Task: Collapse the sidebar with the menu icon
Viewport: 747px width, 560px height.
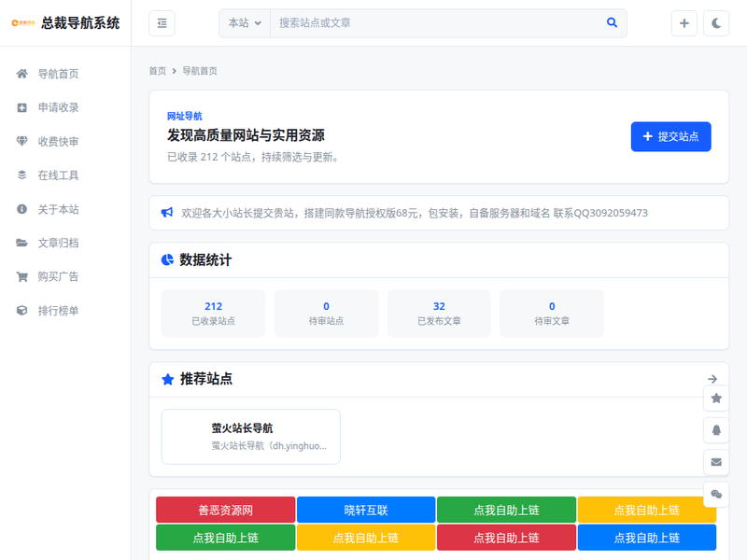Action: coord(162,22)
